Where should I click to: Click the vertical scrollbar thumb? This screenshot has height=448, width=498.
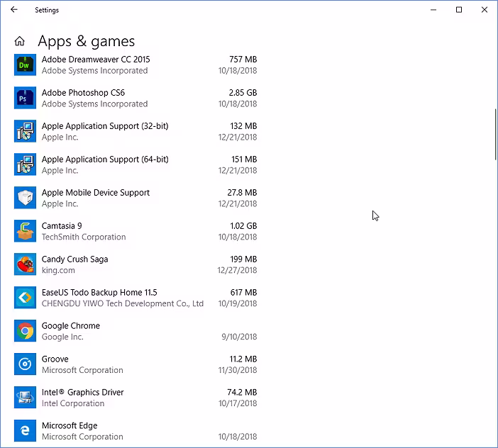tap(495, 135)
